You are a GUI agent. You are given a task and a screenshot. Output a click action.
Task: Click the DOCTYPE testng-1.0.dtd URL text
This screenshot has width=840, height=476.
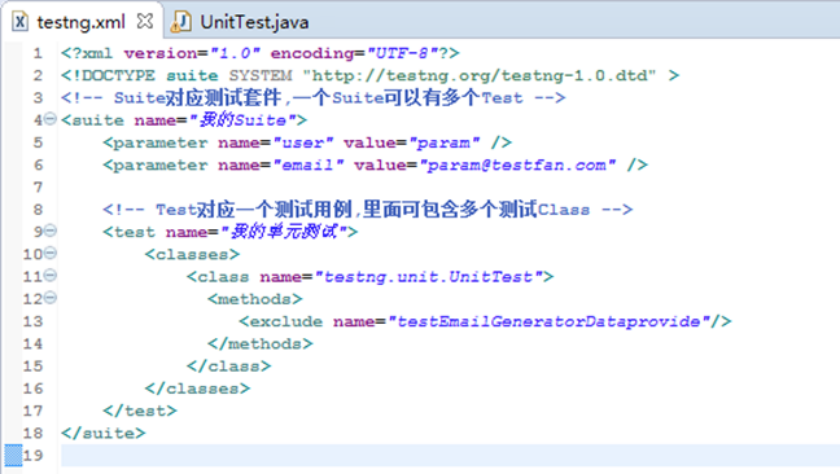[478, 75]
